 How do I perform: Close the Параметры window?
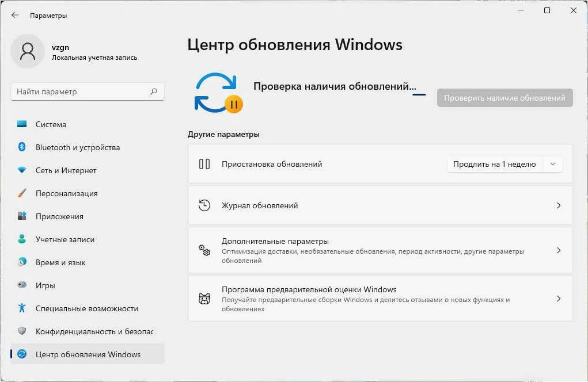pyautogui.click(x=574, y=10)
